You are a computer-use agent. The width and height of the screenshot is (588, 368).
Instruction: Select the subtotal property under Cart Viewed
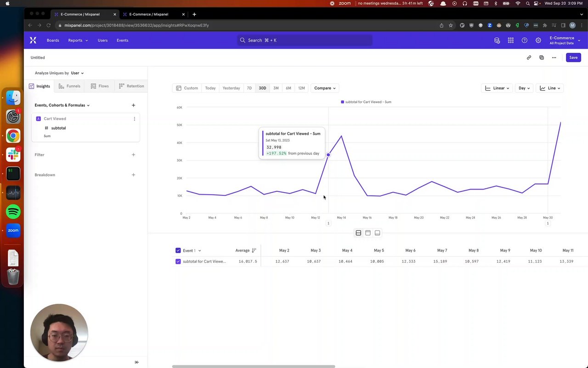pos(58,128)
